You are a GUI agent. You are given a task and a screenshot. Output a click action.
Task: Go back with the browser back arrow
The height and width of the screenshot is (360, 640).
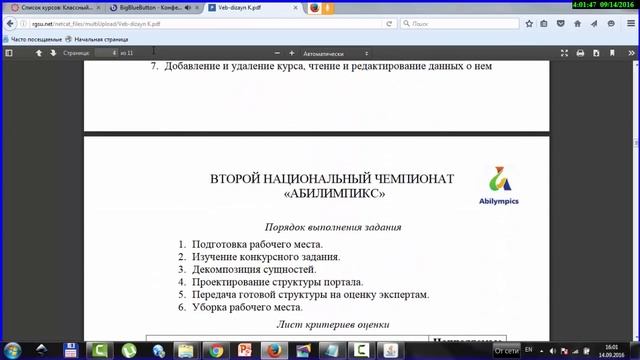click(x=10, y=24)
